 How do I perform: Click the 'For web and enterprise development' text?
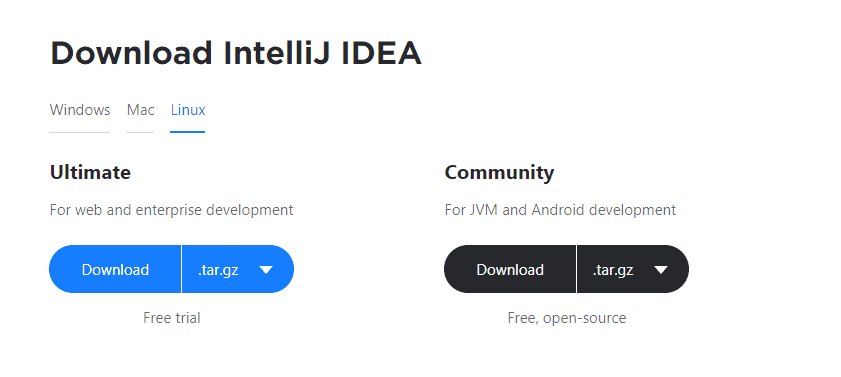pos(172,210)
